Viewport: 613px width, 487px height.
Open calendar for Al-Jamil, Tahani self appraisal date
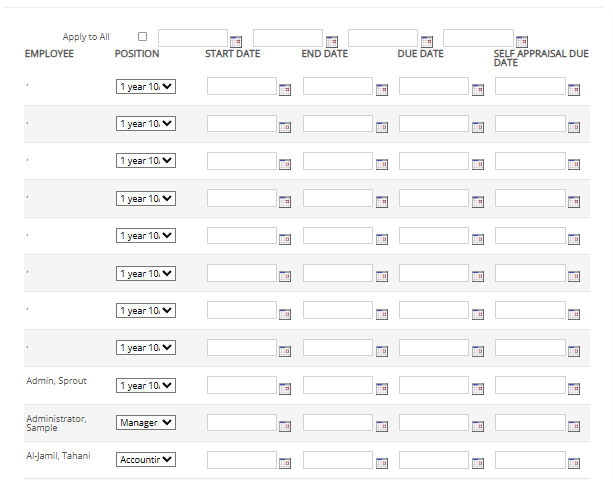click(574, 463)
